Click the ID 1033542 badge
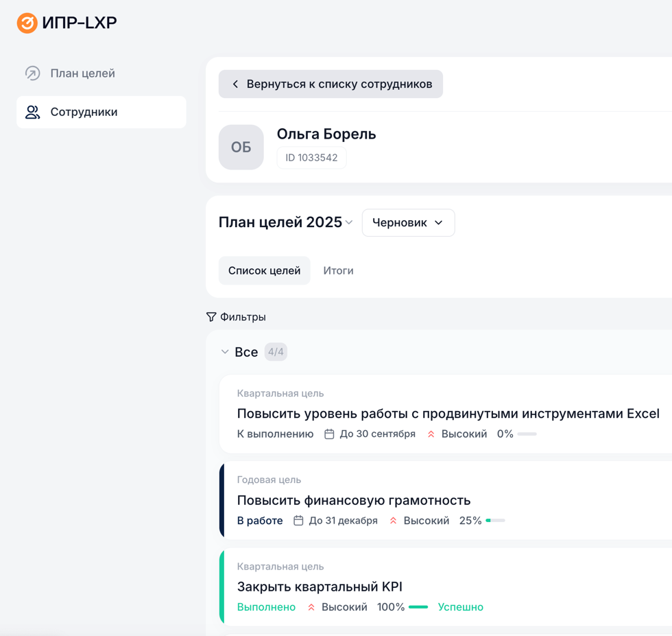672x636 pixels. pyautogui.click(x=311, y=158)
